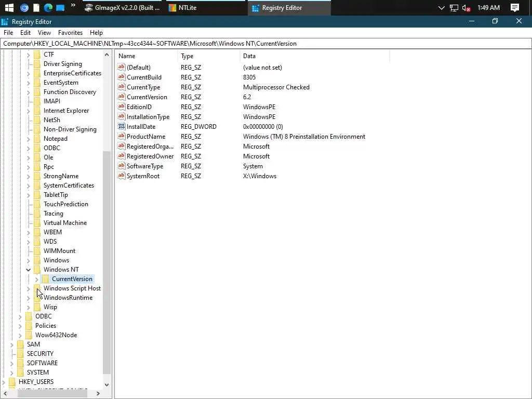Select the StrongName key
Screen dimensions: 532x399
(x=61, y=176)
